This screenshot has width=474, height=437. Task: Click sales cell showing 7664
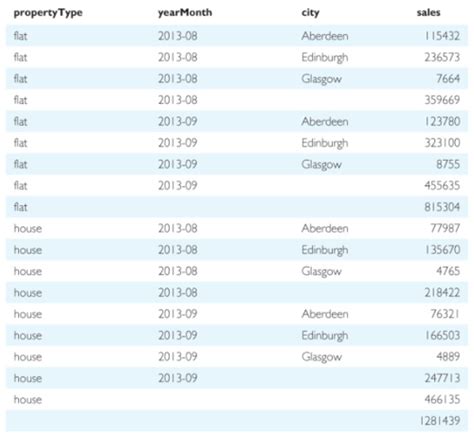pyautogui.click(x=448, y=79)
